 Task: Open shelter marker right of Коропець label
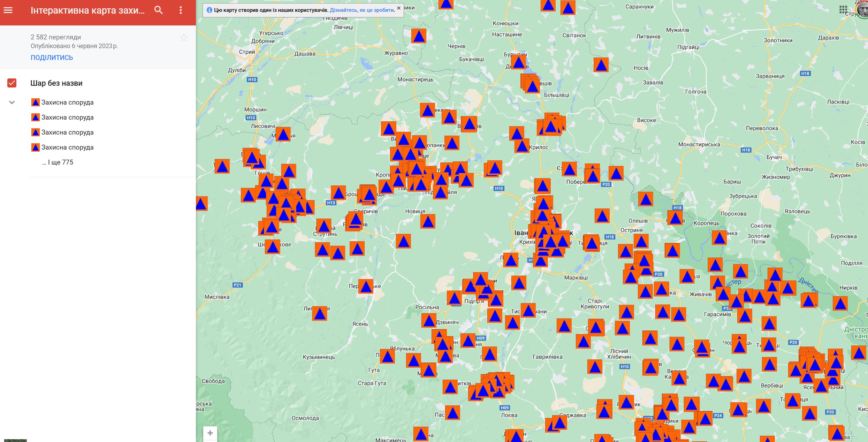719,238
